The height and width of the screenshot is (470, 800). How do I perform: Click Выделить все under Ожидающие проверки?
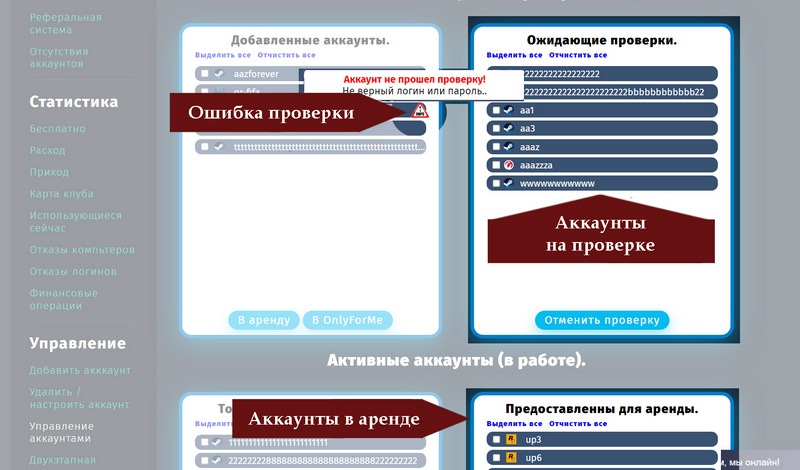tap(515, 55)
